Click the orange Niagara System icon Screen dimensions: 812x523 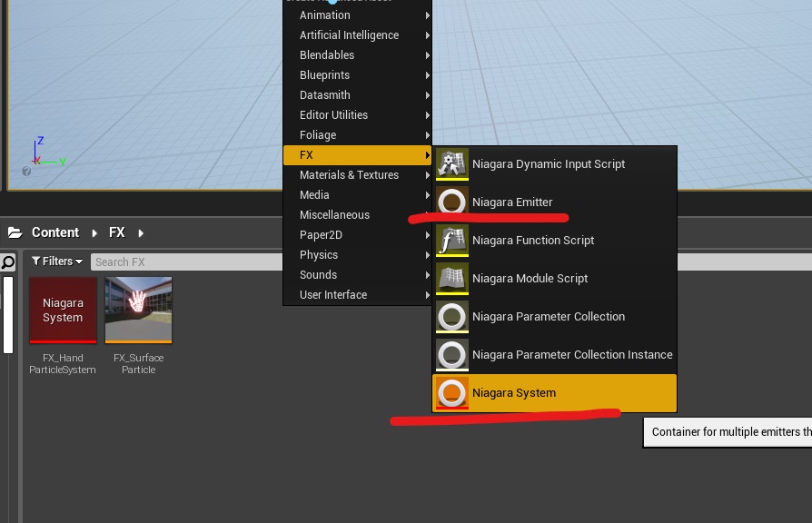pos(452,393)
